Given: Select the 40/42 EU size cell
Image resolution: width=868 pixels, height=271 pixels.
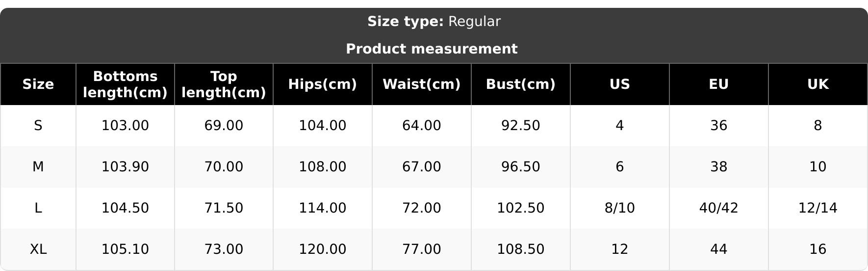Looking at the screenshot, I should [x=718, y=208].
